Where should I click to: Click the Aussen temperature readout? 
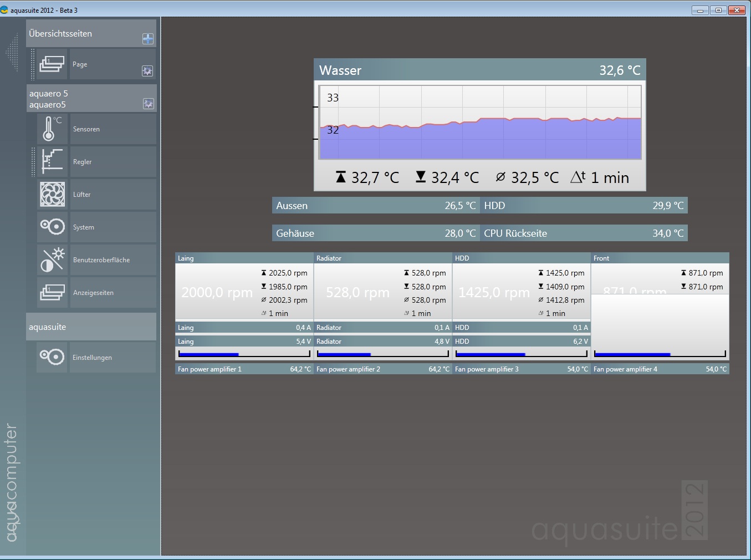pyautogui.click(x=376, y=206)
